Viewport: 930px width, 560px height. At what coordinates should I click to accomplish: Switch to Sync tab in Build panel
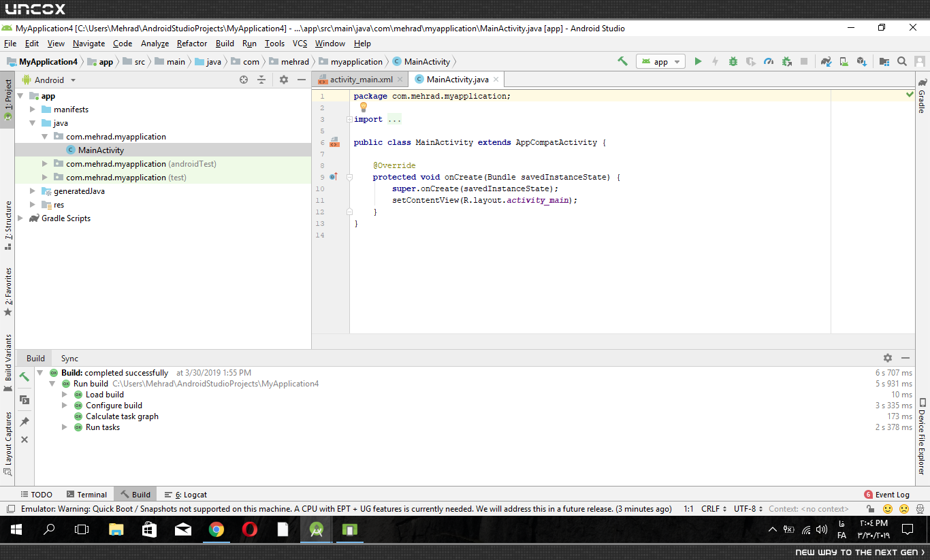[69, 359]
